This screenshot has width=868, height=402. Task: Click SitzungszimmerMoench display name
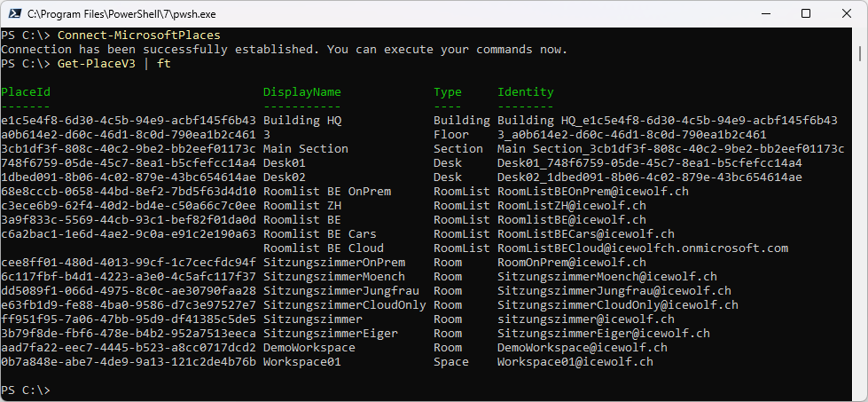click(x=334, y=276)
